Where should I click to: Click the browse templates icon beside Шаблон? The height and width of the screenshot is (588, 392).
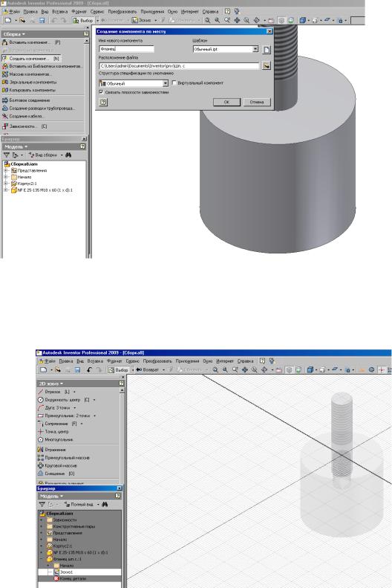tap(267, 50)
